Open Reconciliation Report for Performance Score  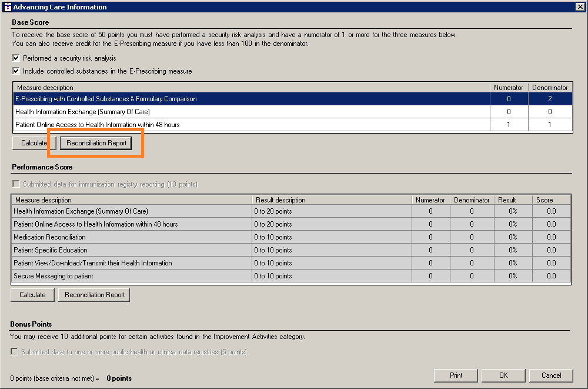[x=95, y=295]
